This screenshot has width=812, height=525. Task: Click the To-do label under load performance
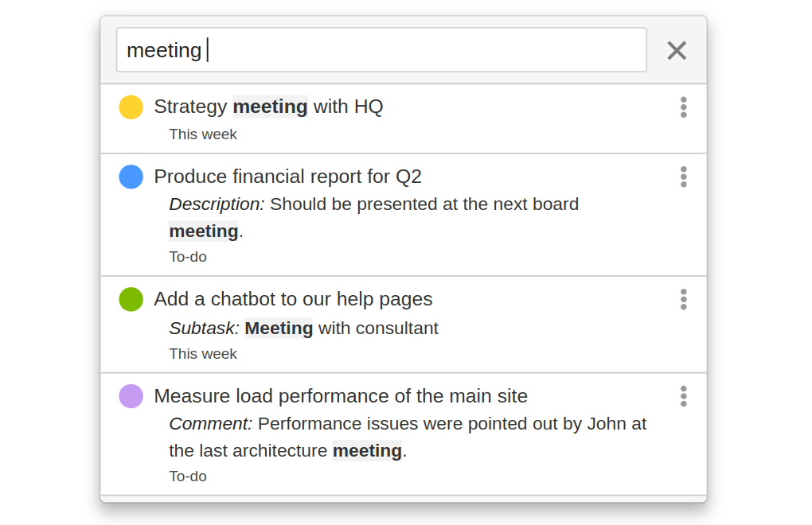(x=188, y=476)
